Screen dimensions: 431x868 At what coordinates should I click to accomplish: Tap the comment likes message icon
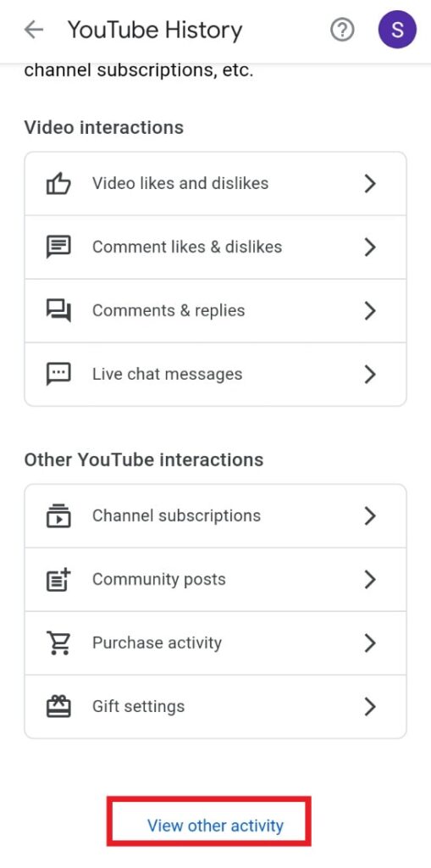pos(58,247)
